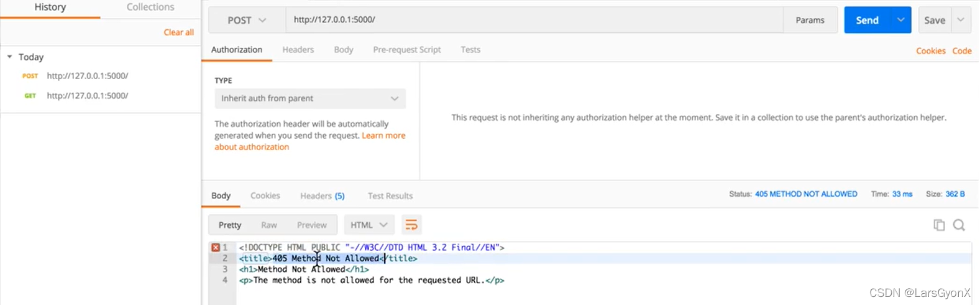The width and height of the screenshot is (980, 305).
Task: Select the Raw view button
Action: 269,225
